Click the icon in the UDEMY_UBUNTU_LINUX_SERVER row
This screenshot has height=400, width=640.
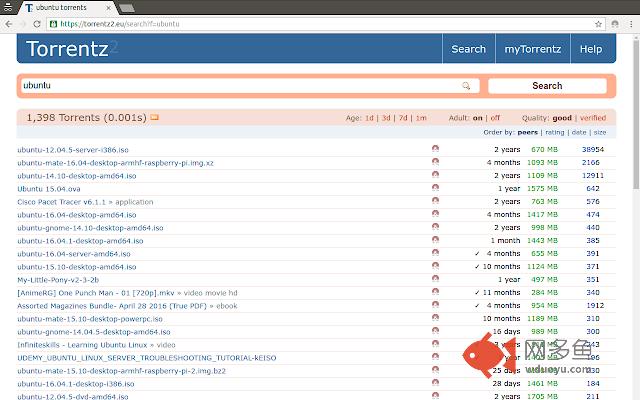pyautogui.click(x=436, y=357)
